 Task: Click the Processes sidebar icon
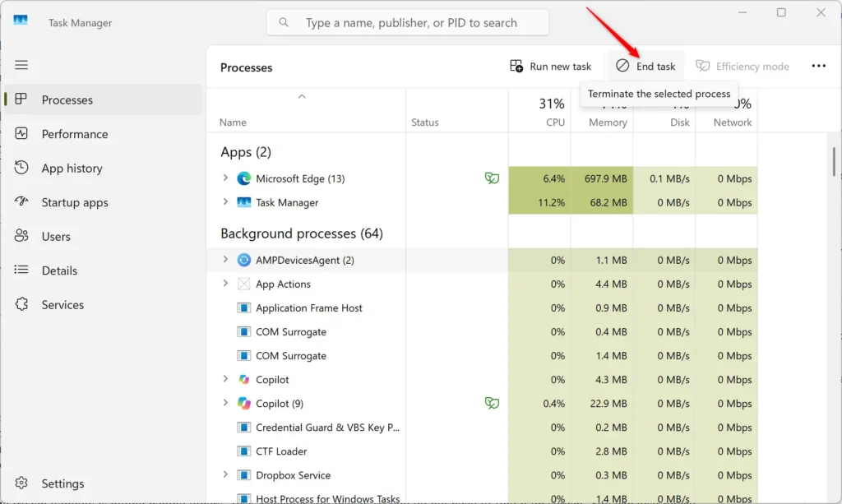21,99
